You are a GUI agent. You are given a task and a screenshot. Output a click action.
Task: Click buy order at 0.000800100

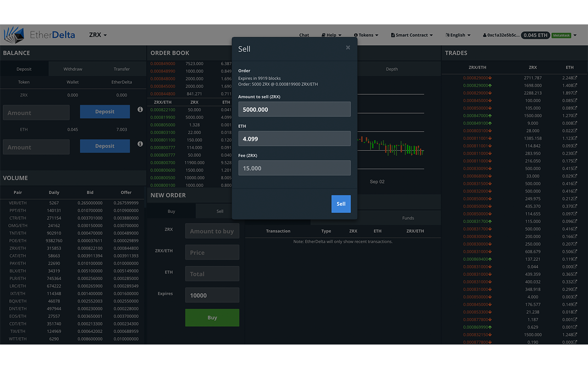163,185
